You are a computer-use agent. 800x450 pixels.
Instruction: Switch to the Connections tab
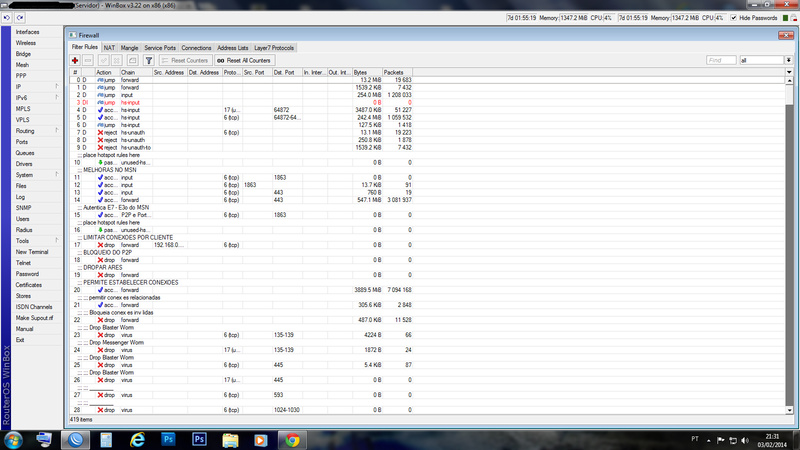tap(196, 48)
